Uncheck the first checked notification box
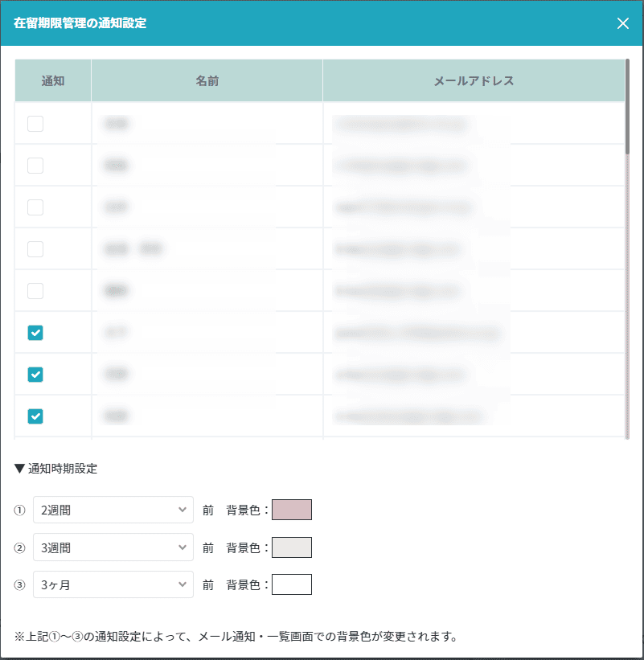The height and width of the screenshot is (660, 644). point(35,333)
